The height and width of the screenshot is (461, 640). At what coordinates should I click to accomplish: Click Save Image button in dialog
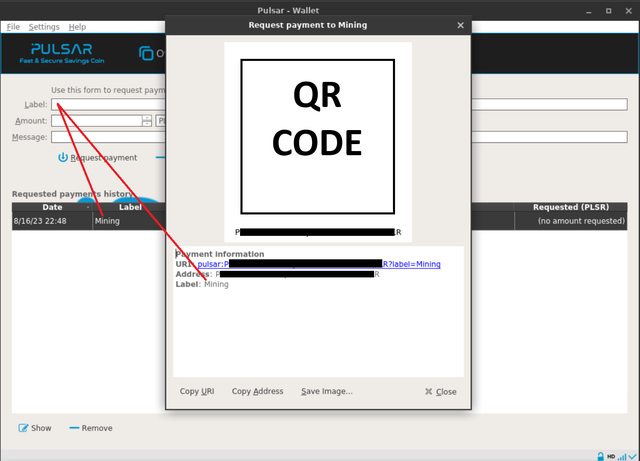point(327,391)
